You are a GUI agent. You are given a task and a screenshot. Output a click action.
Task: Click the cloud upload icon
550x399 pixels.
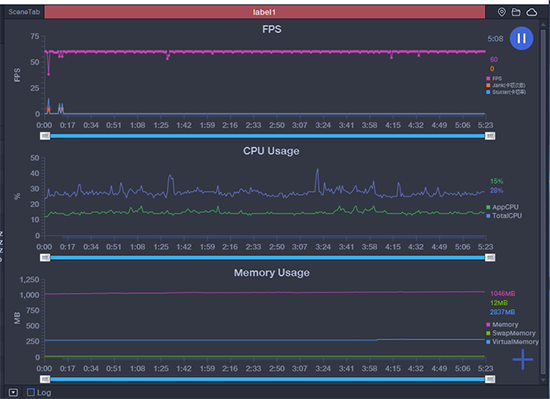532,12
